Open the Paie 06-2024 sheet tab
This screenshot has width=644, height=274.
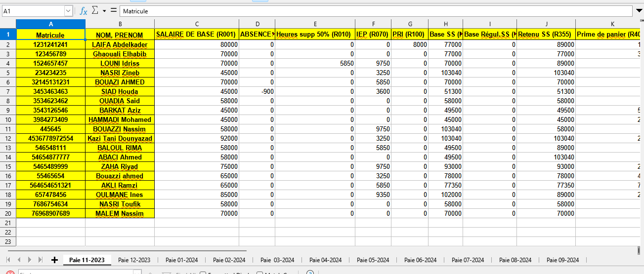[420, 260]
